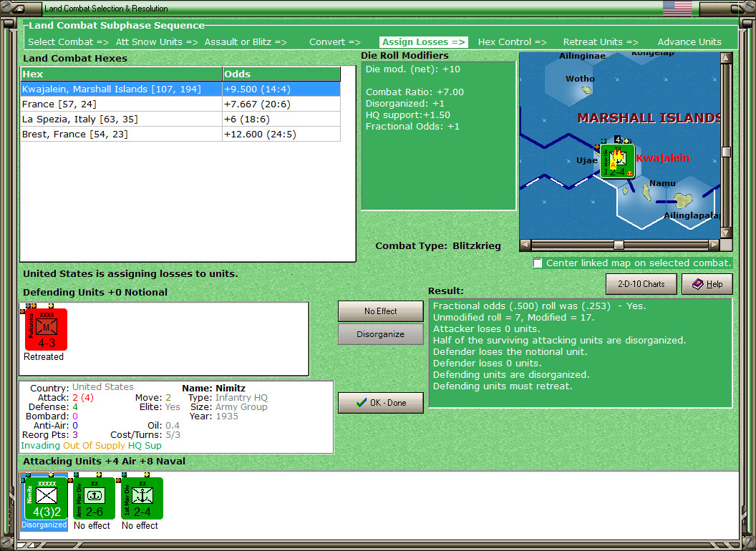756x551 pixels.
Task: Click the Fractional Odds: +1 modifier line
Action: tap(412, 127)
